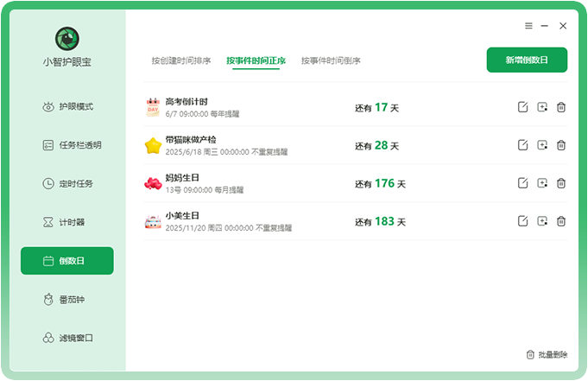Open 护眼模式 in the sidebar
The height and width of the screenshot is (381, 588).
point(67,107)
